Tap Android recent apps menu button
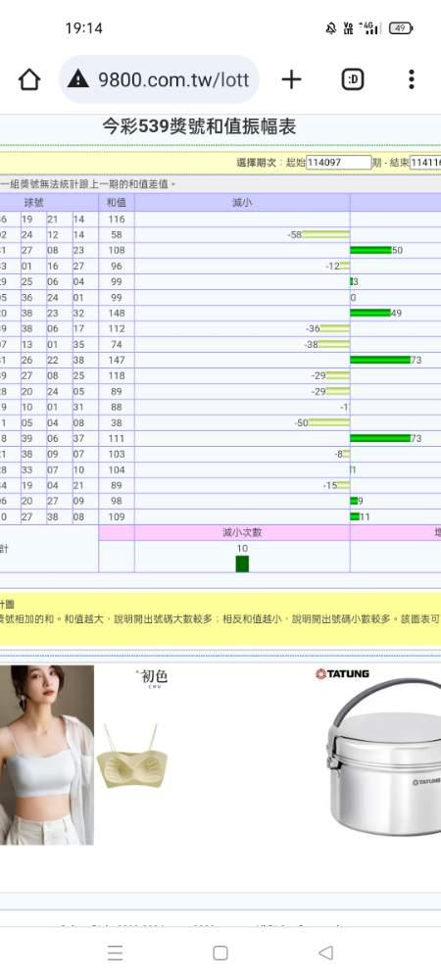The width and height of the screenshot is (441, 980). coord(115,953)
